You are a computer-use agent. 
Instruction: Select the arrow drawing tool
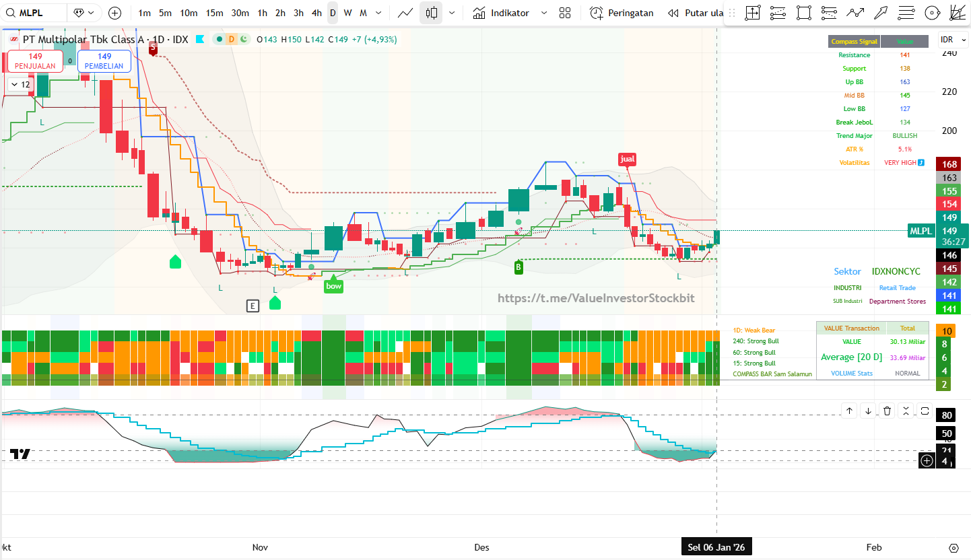coord(881,13)
